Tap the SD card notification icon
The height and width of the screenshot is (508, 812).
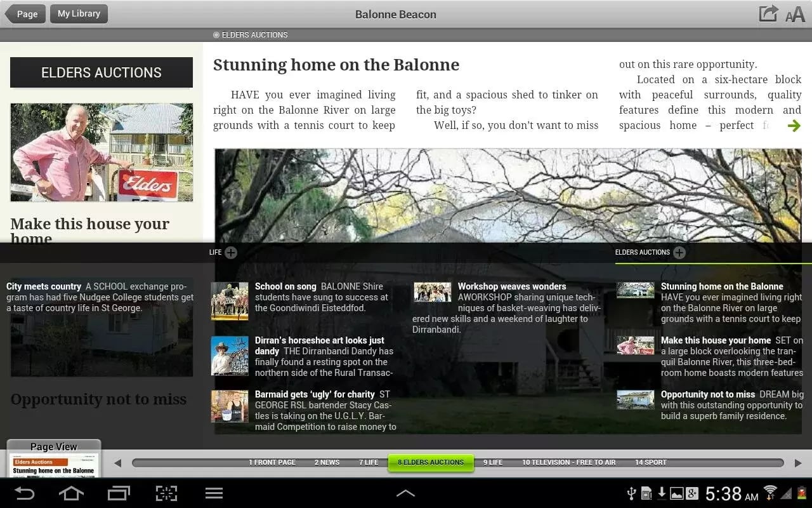click(646, 493)
